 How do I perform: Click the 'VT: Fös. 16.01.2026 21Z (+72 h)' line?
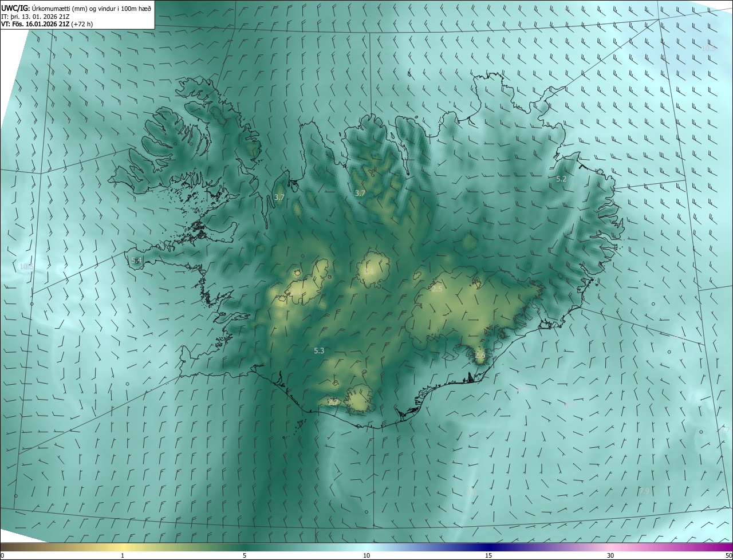[x=47, y=25]
